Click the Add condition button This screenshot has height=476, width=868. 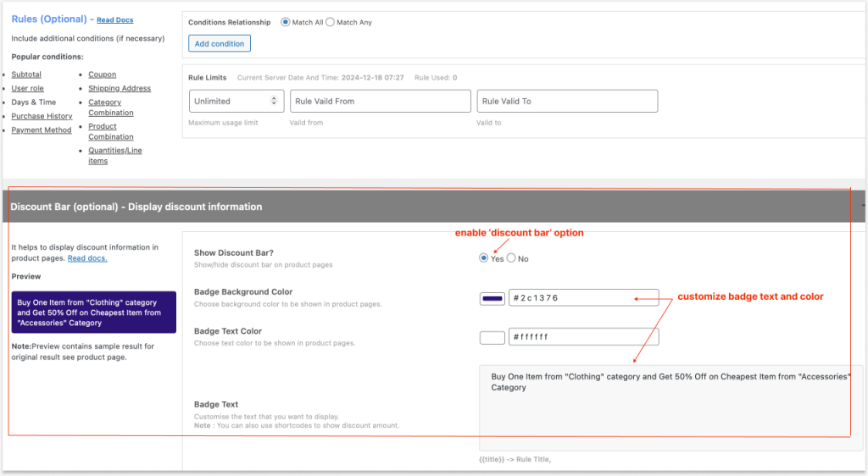point(220,44)
